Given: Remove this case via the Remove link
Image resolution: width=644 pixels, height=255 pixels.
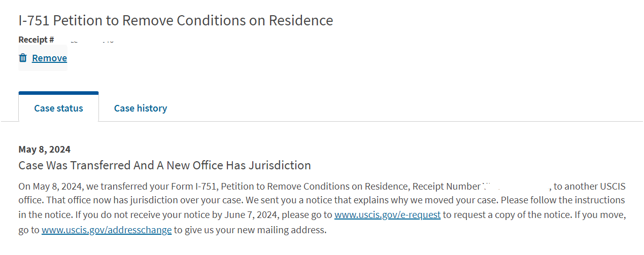Looking at the screenshot, I should pos(49,58).
